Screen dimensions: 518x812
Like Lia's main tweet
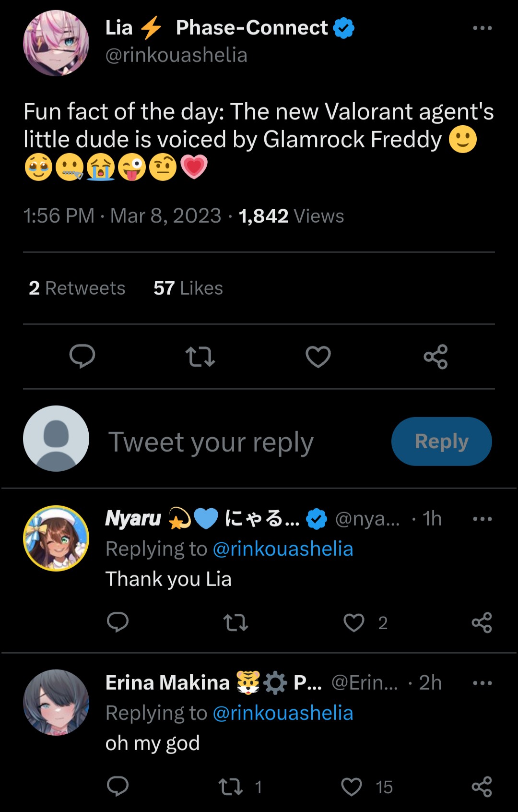(318, 357)
